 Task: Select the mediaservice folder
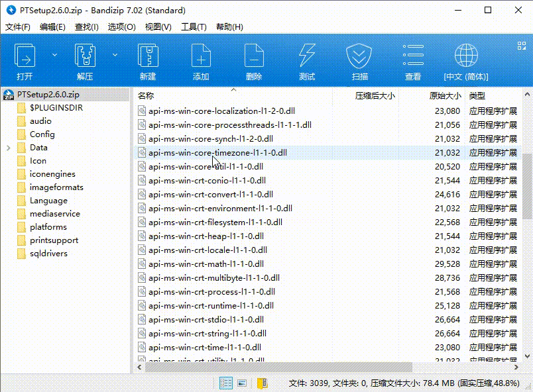[55, 213]
